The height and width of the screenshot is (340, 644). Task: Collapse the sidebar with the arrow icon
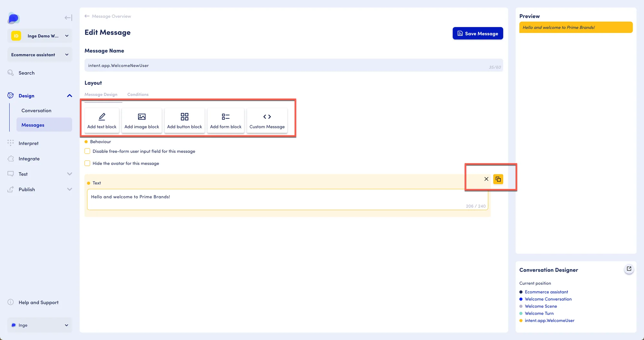[x=68, y=18]
